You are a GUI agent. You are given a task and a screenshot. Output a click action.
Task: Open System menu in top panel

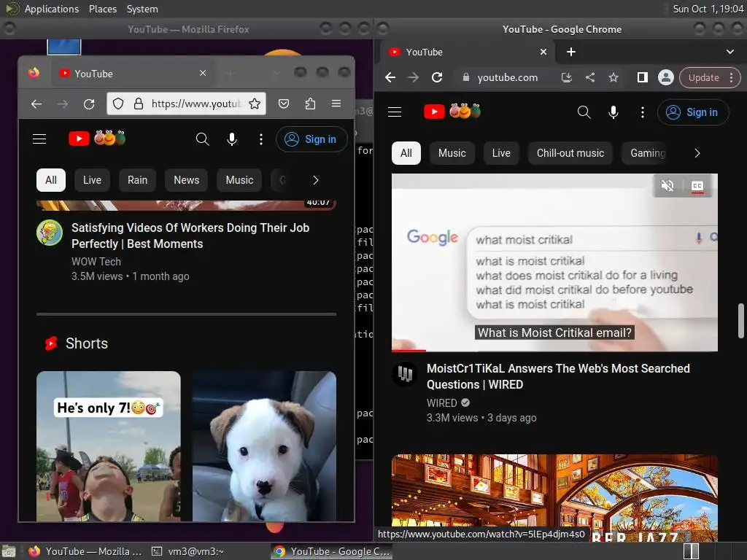(x=142, y=9)
